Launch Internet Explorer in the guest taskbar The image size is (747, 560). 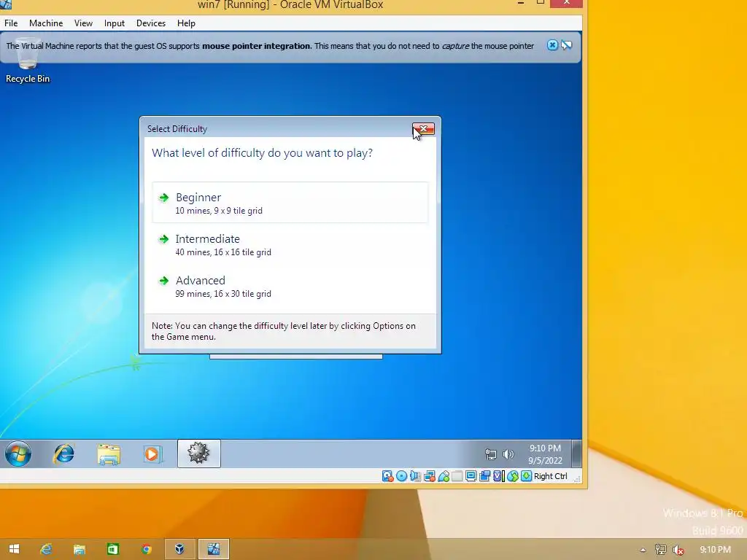(64, 454)
